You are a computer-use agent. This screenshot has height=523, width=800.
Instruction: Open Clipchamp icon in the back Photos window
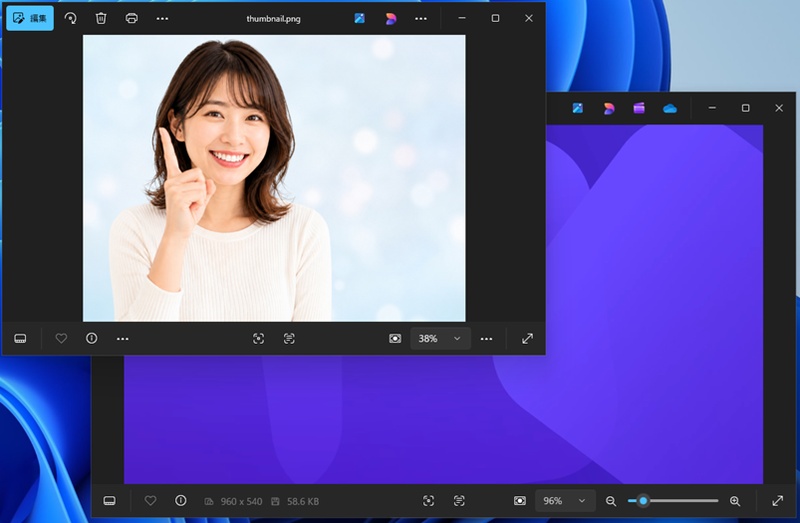[609, 108]
